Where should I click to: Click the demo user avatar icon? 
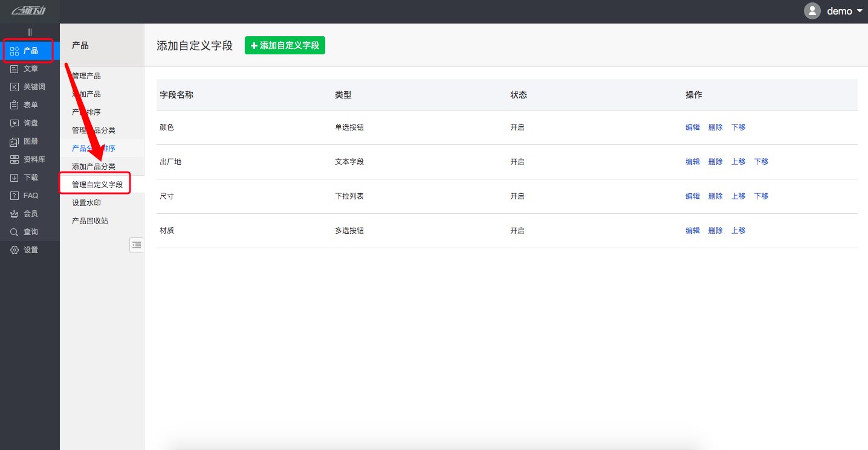pos(812,11)
